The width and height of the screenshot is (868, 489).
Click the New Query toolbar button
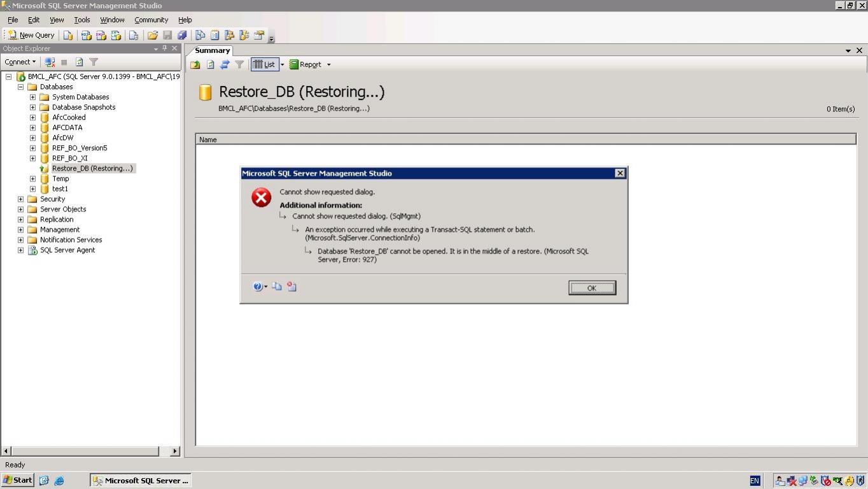point(32,36)
